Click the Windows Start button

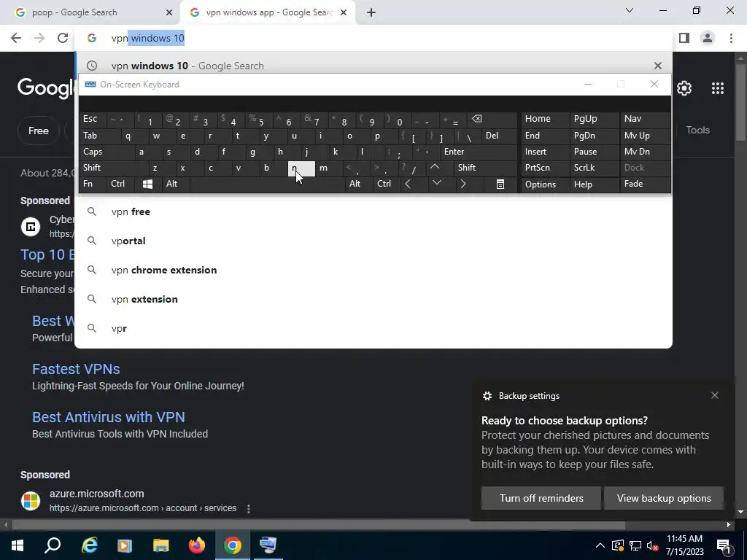point(18,545)
